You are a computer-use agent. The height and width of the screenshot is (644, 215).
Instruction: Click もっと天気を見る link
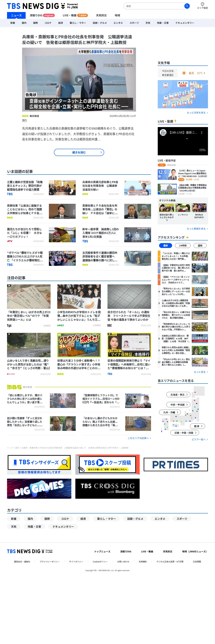tap(197, 113)
